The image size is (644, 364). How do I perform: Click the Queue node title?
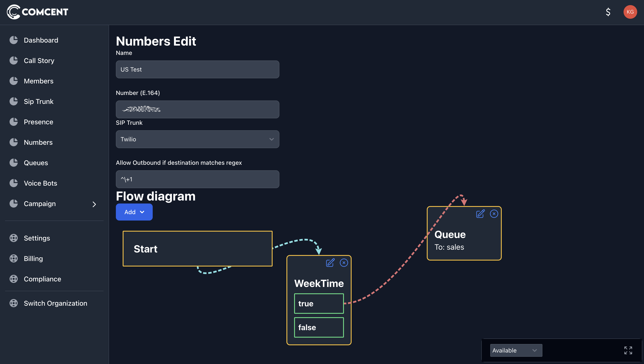click(x=450, y=235)
